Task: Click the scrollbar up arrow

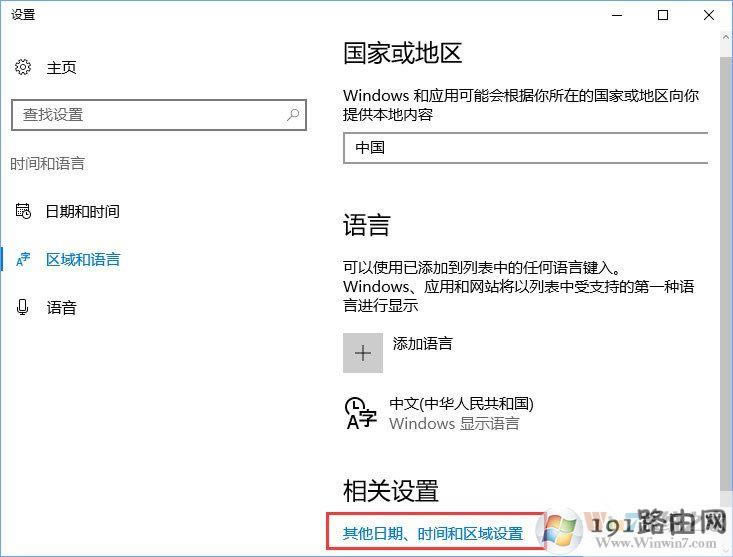Action: point(726,36)
